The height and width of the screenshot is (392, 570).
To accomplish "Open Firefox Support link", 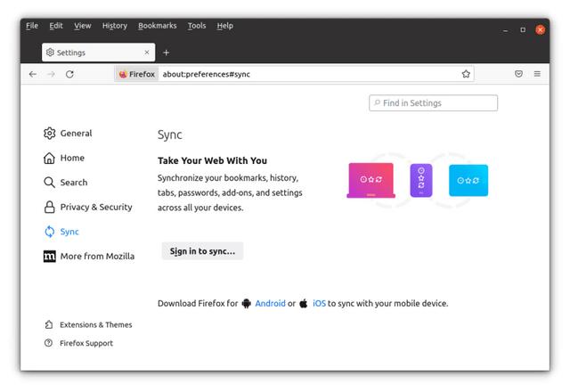I will click(78, 343).
